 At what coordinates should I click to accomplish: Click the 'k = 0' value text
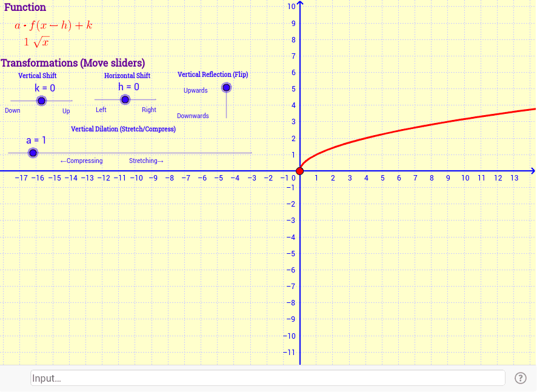click(x=45, y=88)
